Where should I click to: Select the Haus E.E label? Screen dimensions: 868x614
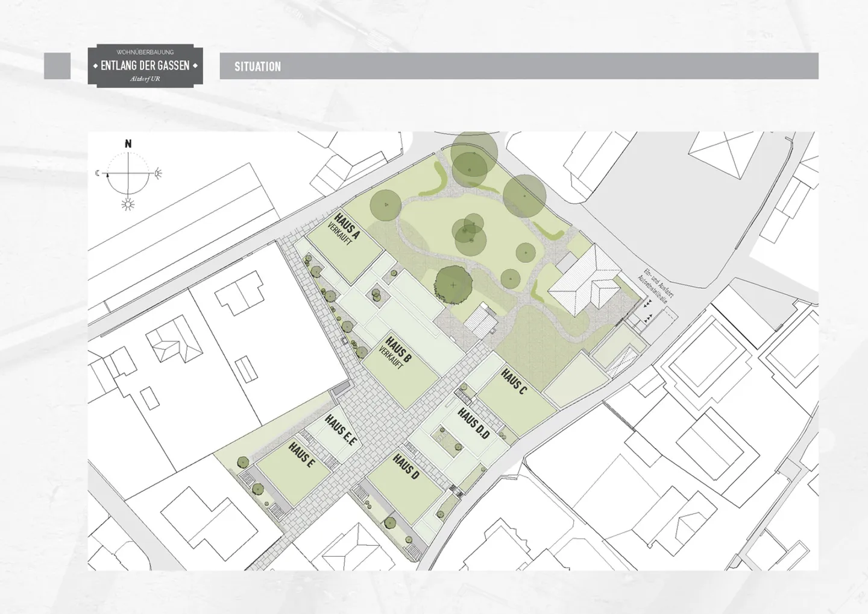pos(341,429)
